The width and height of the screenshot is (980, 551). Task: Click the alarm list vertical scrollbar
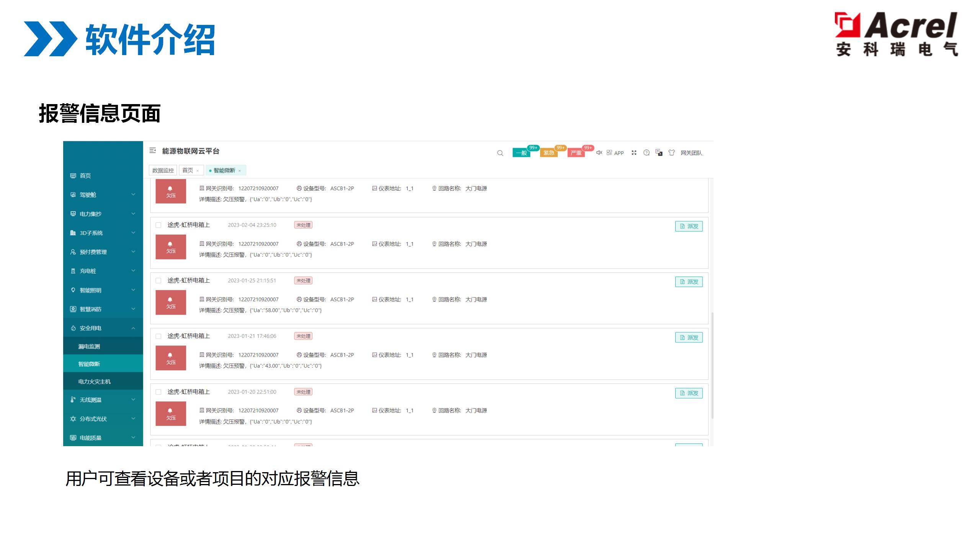pyautogui.click(x=712, y=365)
